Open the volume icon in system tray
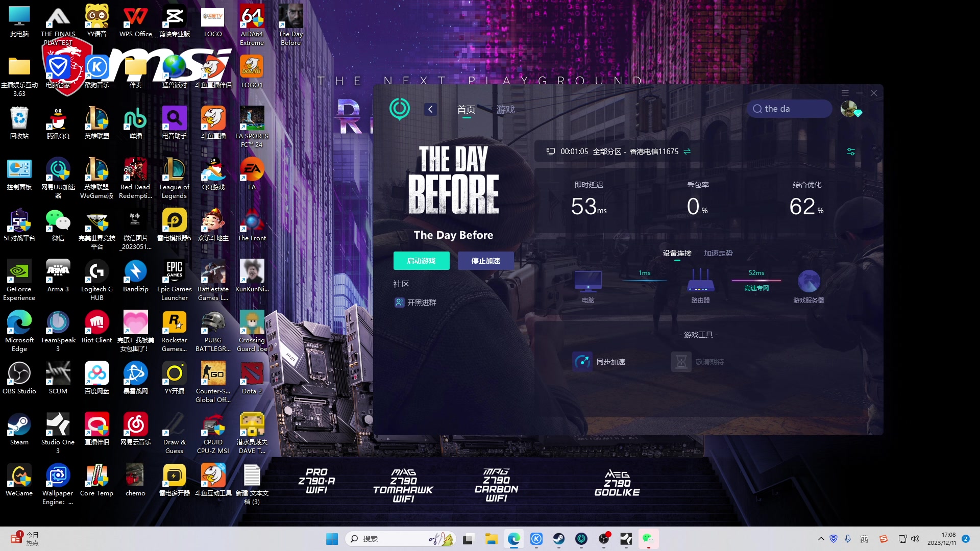The height and width of the screenshot is (551, 980). 915,539
